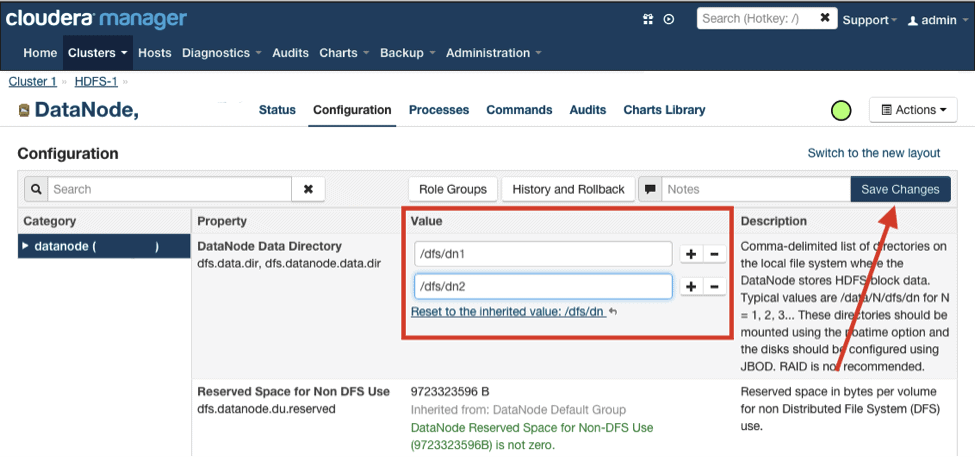Remove the /dfs/dn2 directory entry

(x=714, y=287)
